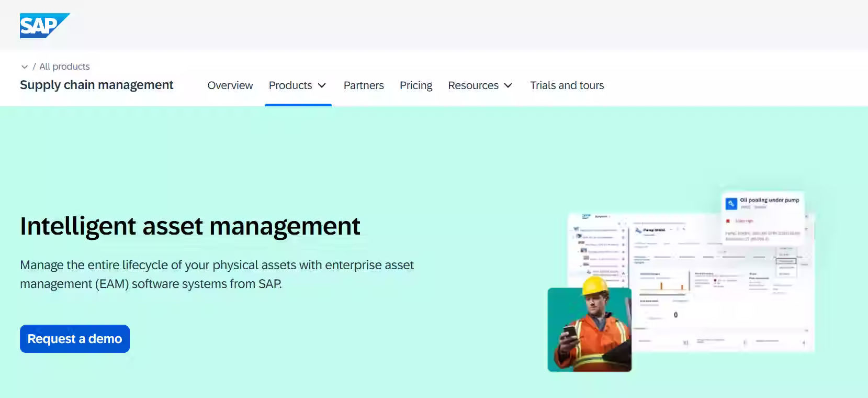Expand the breadcrumb chevron before All products

point(25,67)
